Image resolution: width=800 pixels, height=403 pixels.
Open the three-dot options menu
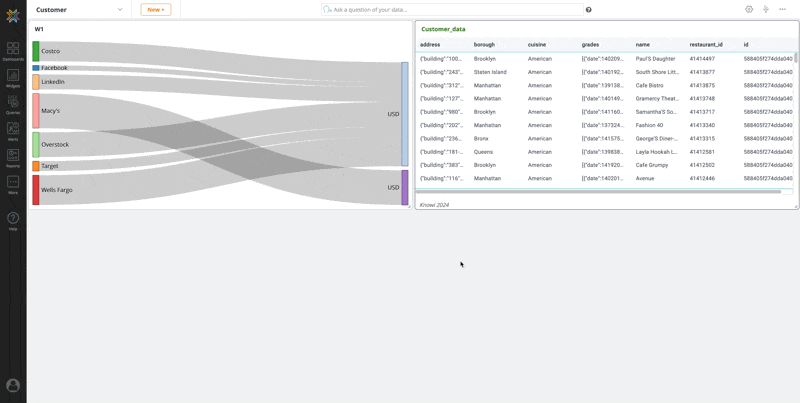click(x=782, y=9)
